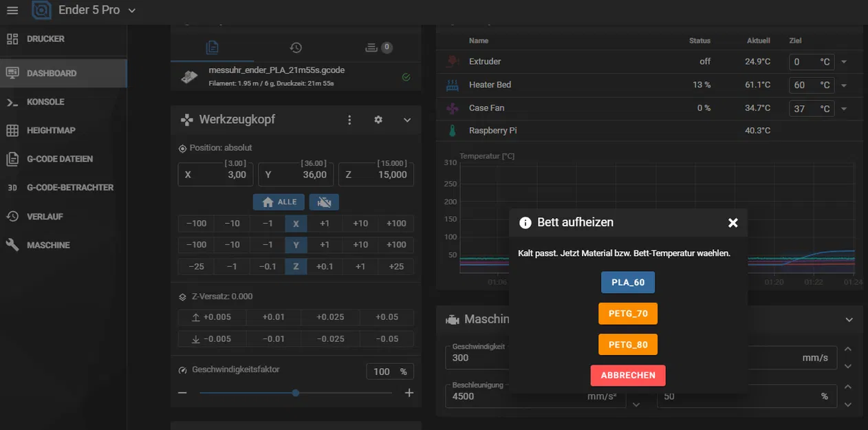This screenshot has width=868, height=430.
Task: Click the info icon in dialog header
Action: [x=525, y=223]
